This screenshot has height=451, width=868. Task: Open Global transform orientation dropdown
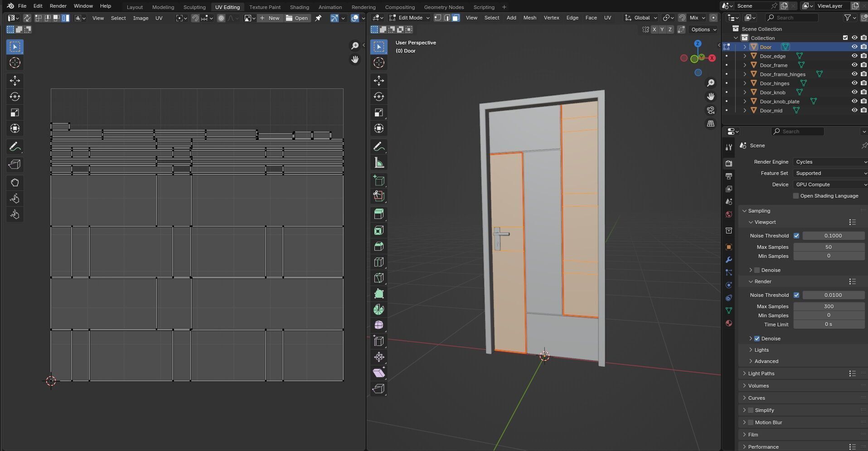pyautogui.click(x=641, y=18)
